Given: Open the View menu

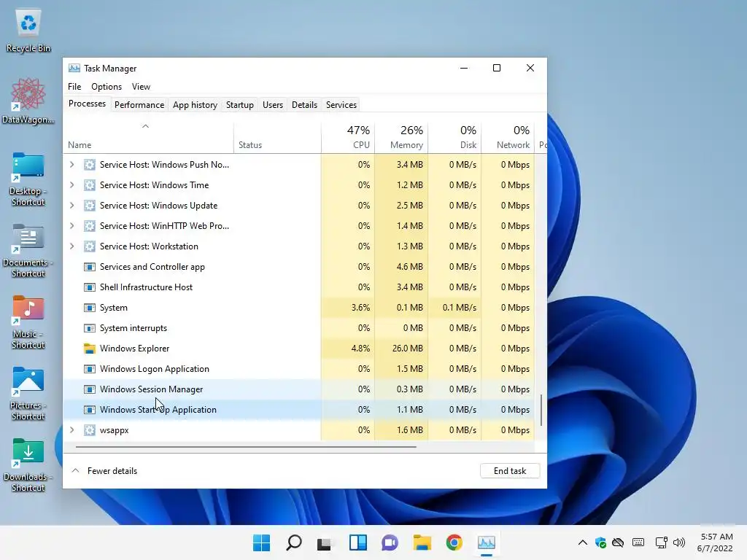Looking at the screenshot, I should [141, 87].
